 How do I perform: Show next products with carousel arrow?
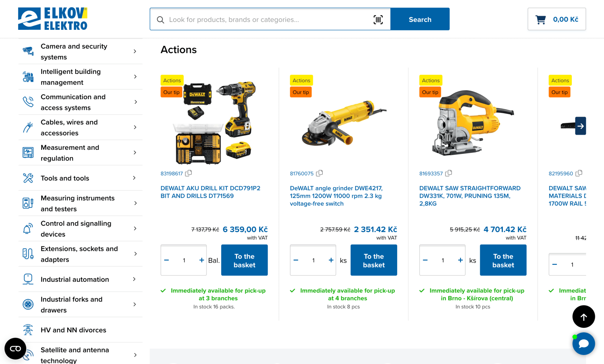581,126
